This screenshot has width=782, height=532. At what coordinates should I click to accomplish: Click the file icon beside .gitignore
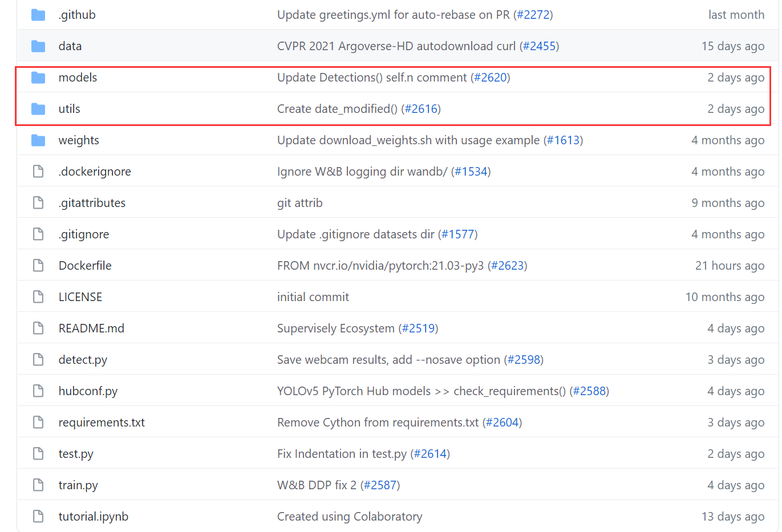coord(38,234)
